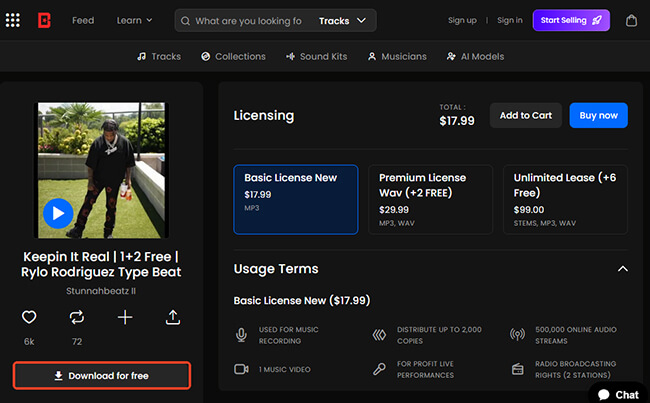650x403 pixels.
Task: Select Premium License Wav option
Action: coord(430,199)
